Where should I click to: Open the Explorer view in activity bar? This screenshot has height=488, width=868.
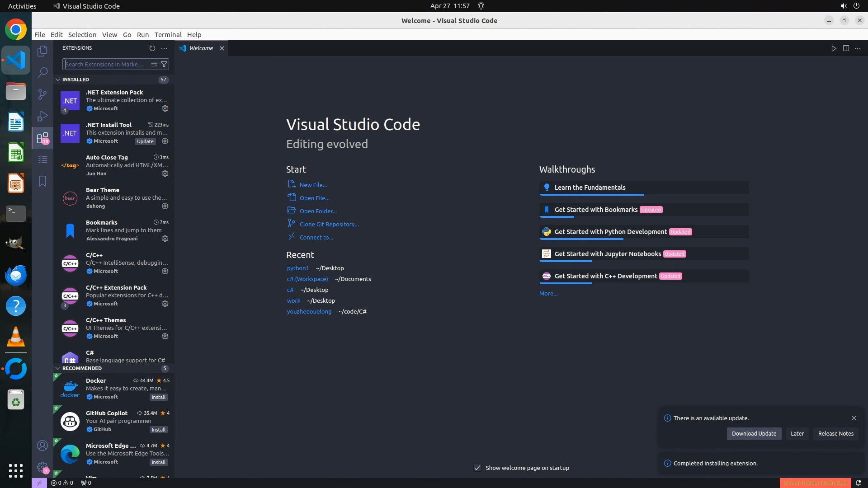42,51
